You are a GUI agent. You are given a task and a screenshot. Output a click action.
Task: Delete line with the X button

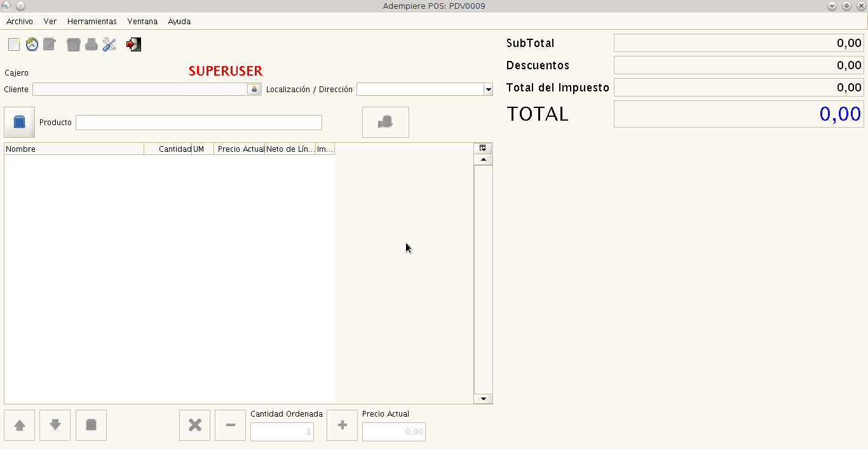tap(195, 425)
